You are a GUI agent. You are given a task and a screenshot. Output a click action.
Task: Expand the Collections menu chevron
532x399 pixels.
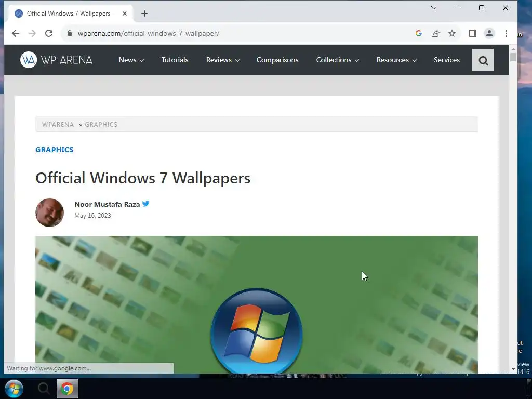357,60
